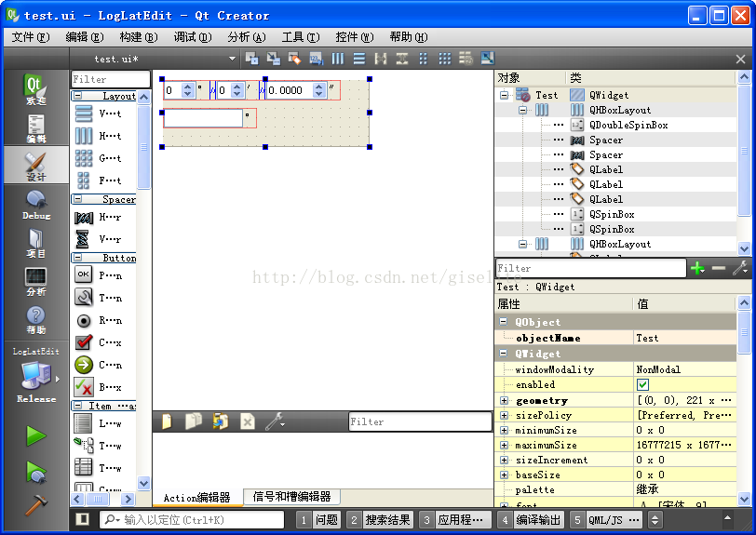
Task: Open the 问题 output pane
Action: click(x=318, y=520)
